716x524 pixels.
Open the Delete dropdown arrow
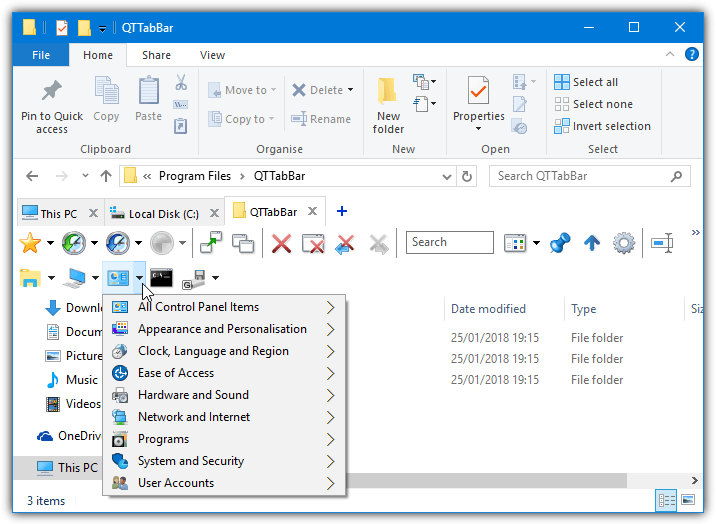[x=350, y=89]
